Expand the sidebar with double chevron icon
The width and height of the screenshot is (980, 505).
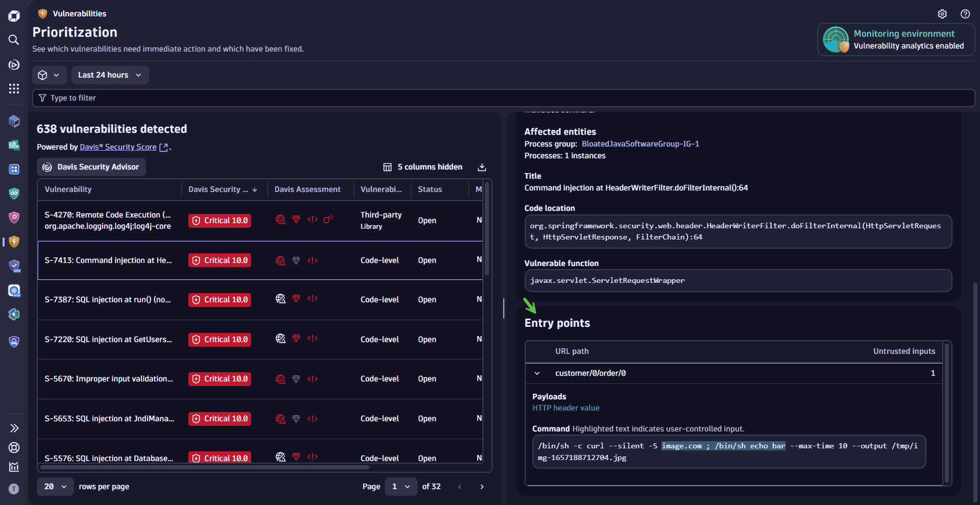pos(14,428)
